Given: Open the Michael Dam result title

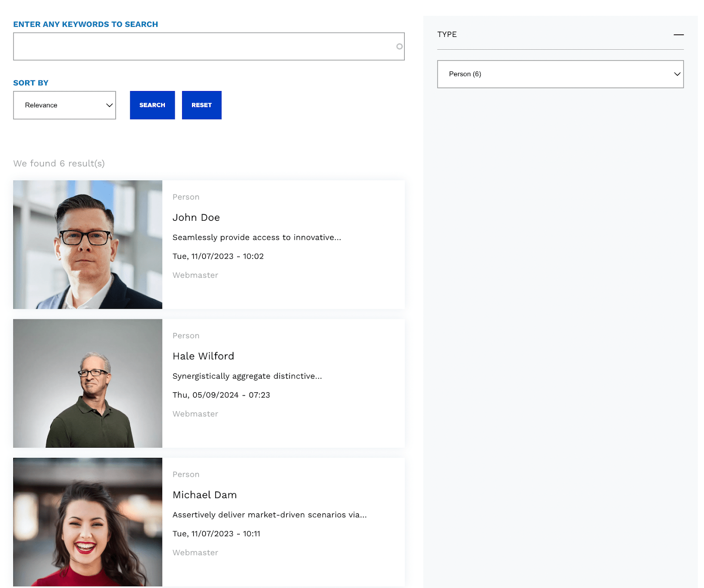Looking at the screenshot, I should pos(205,495).
